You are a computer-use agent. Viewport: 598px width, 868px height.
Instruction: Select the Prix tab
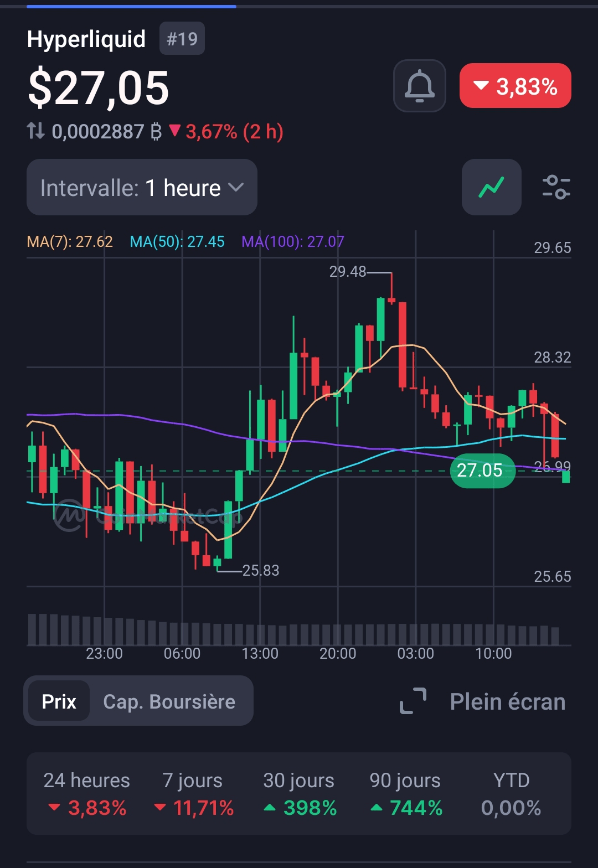(59, 701)
